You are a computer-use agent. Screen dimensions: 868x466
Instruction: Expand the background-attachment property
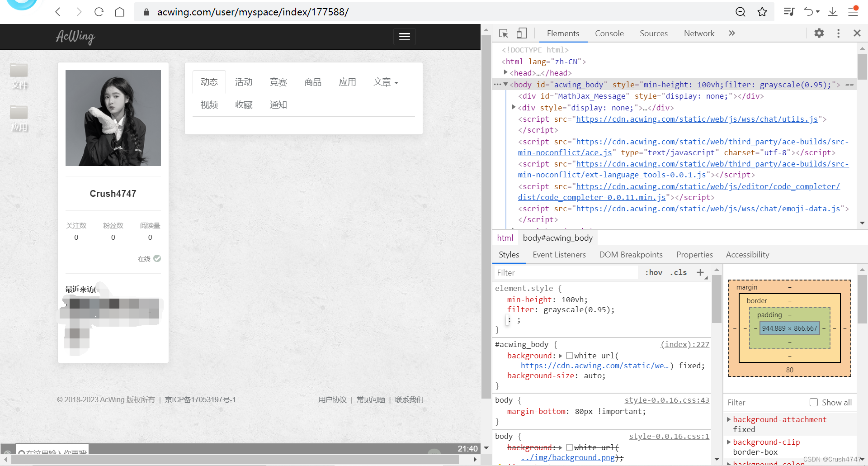click(x=730, y=419)
